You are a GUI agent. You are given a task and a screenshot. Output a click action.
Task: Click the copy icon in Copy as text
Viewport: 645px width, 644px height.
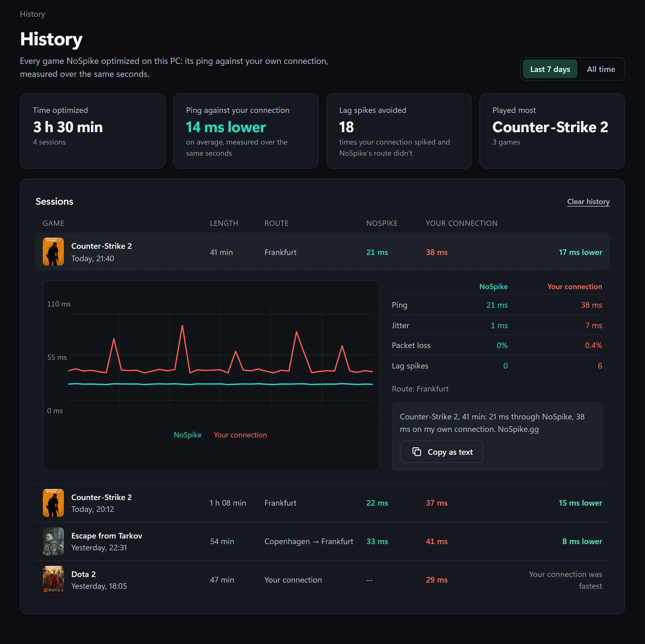point(417,452)
